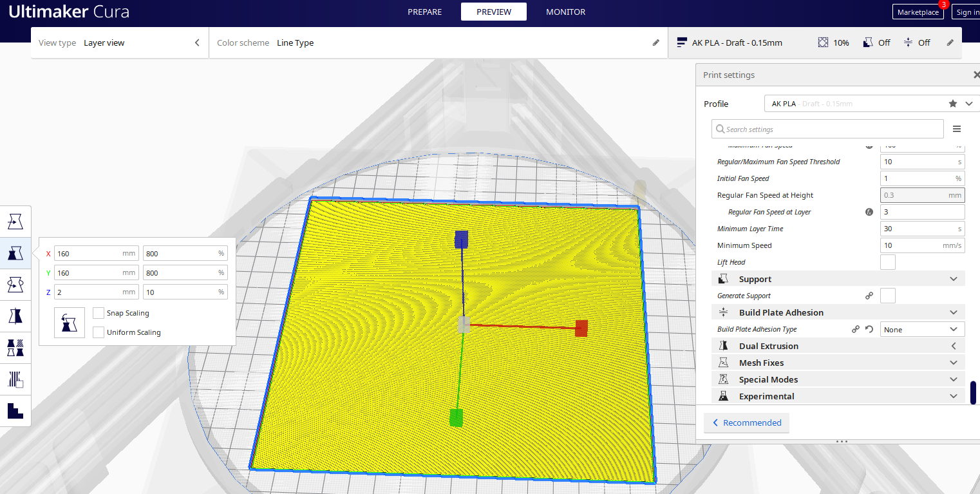The height and width of the screenshot is (494, 980).
Task: Open the Marketplace
Action: pyautogui.click(x=918, y=12)
